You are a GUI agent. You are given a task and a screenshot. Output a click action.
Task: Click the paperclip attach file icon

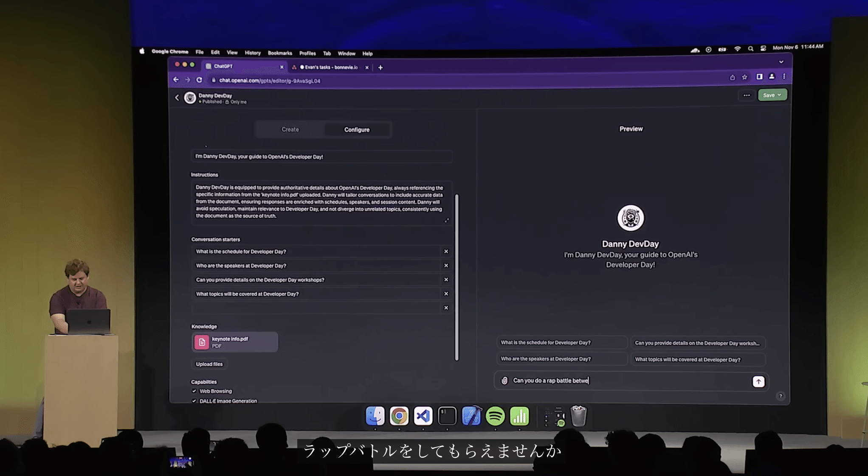point(504,381)
